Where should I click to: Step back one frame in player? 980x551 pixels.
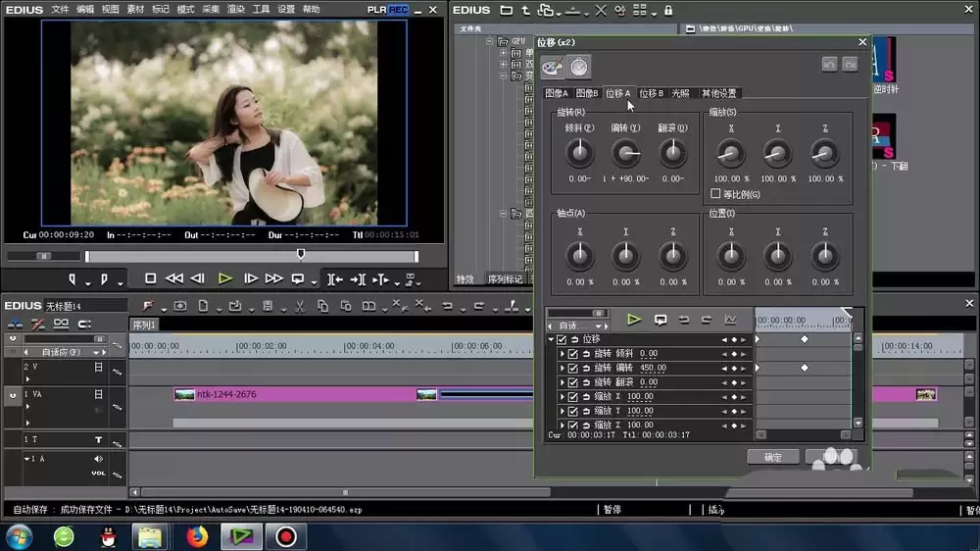click(x=198, y=279)
